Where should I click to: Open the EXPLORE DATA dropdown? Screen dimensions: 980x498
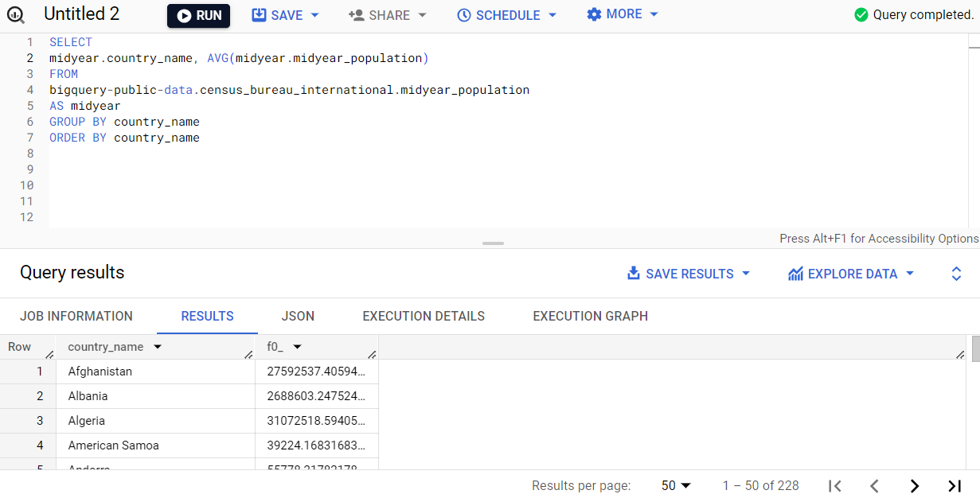[851, 274]
